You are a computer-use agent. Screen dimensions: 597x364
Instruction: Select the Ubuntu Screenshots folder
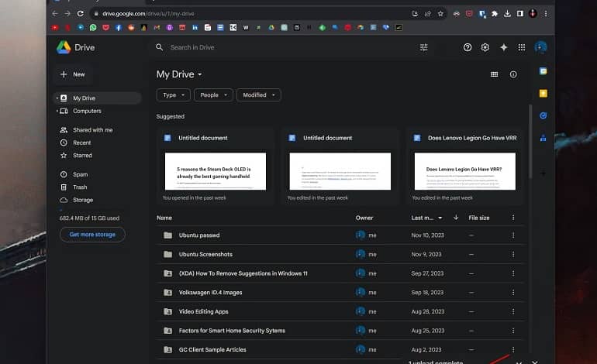(340, 255)
